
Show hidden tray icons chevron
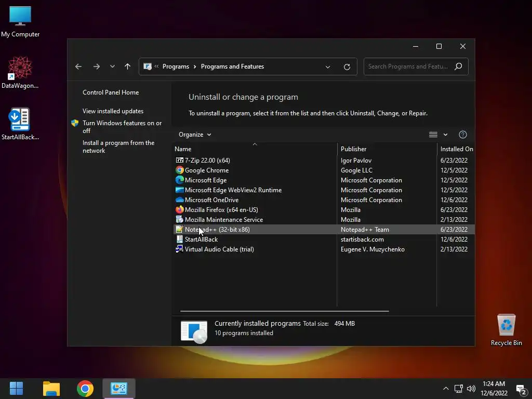tap(446, 389)
